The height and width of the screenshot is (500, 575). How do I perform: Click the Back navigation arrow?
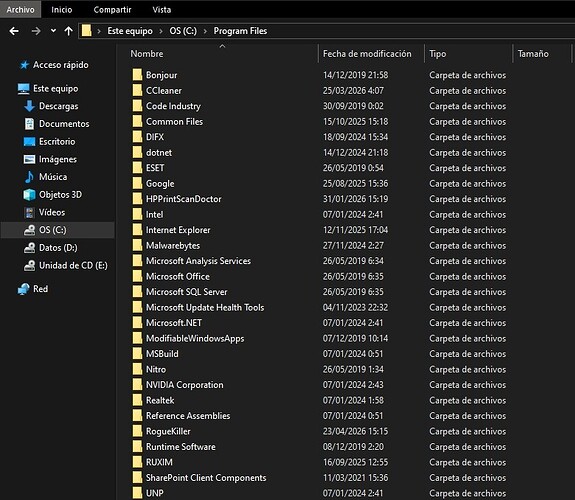[14, 31]
